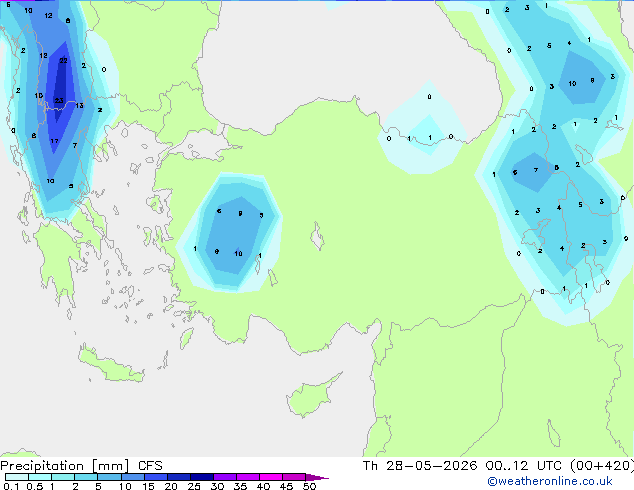This screenshot has width=634, height=490.
Task: Choose the 20–25 mm legend color swatch
Action: 179,477
